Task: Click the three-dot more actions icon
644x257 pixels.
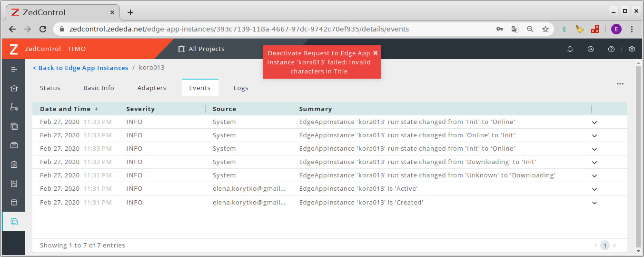Action: click(620, 84)
